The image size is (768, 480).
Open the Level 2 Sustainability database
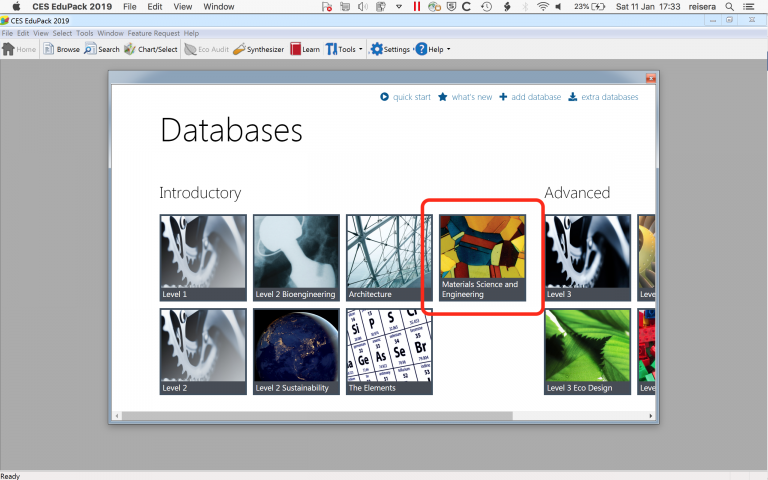[296, 351]
